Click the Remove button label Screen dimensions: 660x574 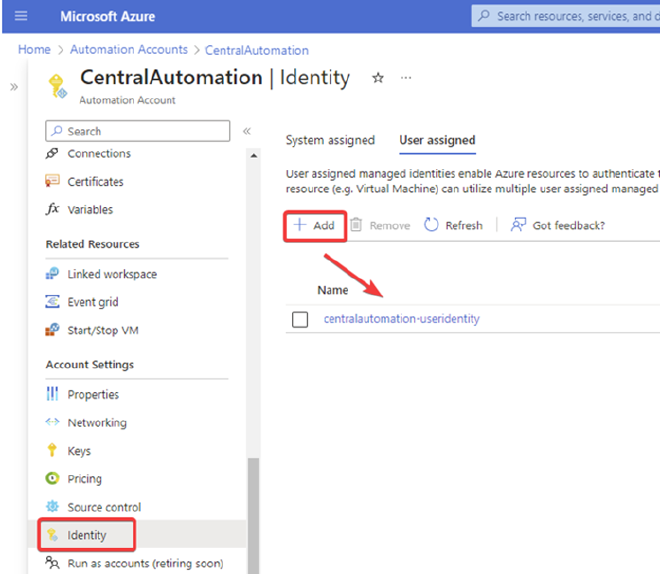coord(390,226)
